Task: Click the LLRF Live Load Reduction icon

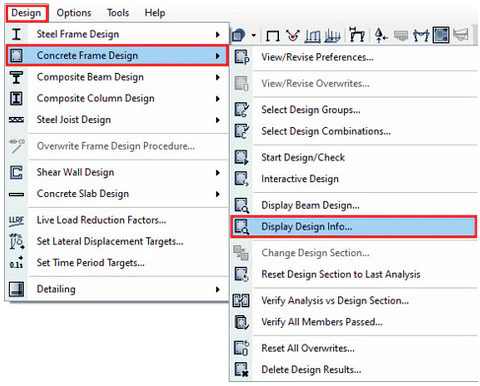Action: tap(16, 221)
